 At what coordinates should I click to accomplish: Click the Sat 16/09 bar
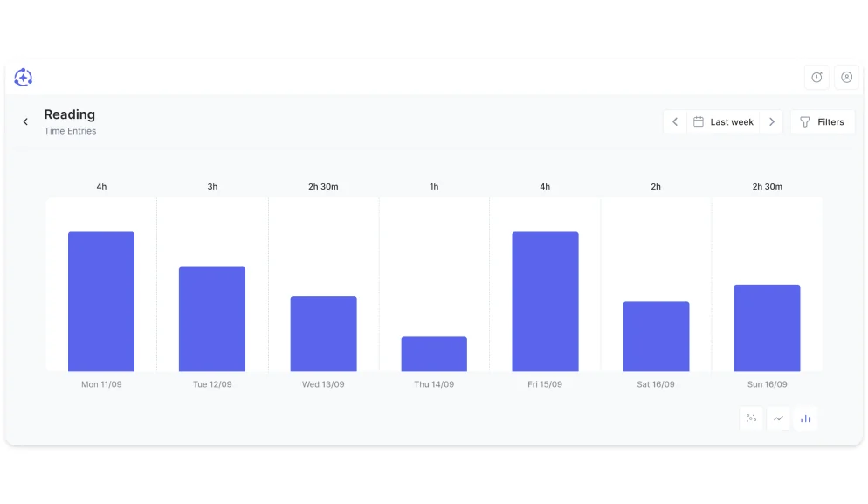pos(656,336)
